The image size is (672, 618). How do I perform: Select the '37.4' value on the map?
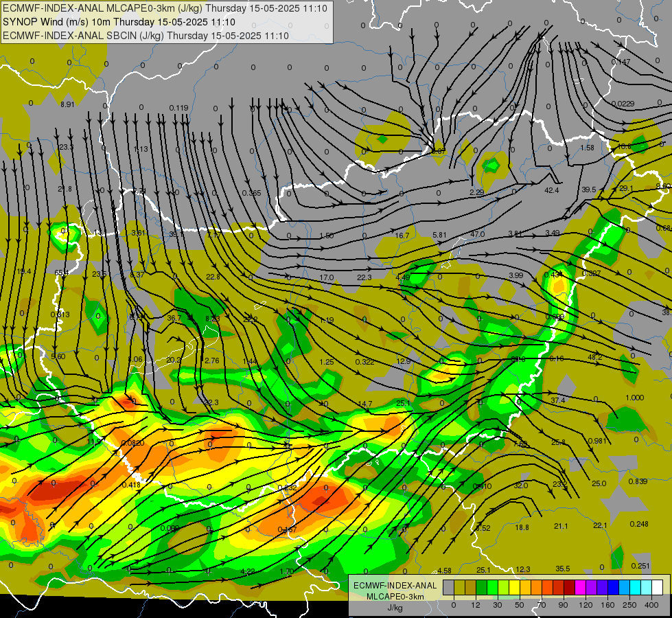(x=558, y=400)
